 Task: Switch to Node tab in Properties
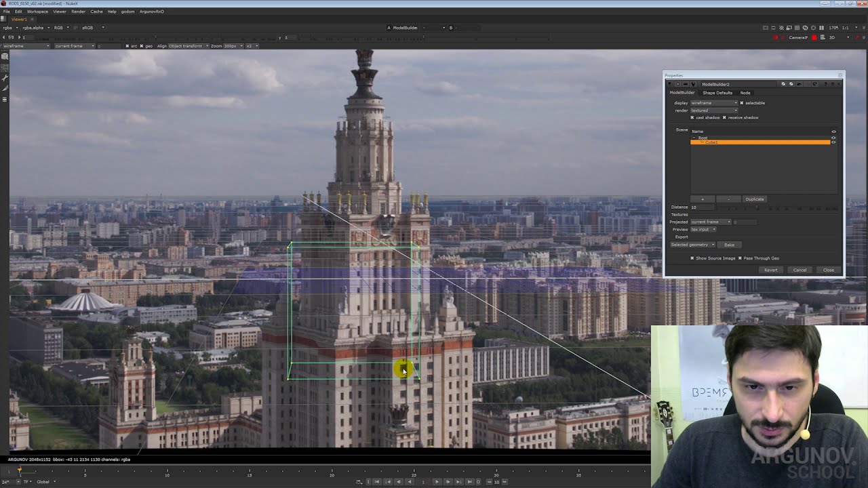745,93
